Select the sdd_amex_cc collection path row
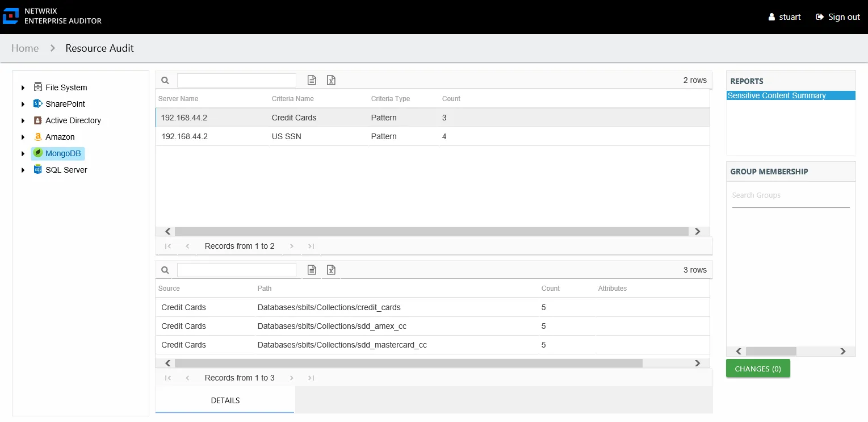The height and width of the screenshot is (422, 868). tap(433, 326)
